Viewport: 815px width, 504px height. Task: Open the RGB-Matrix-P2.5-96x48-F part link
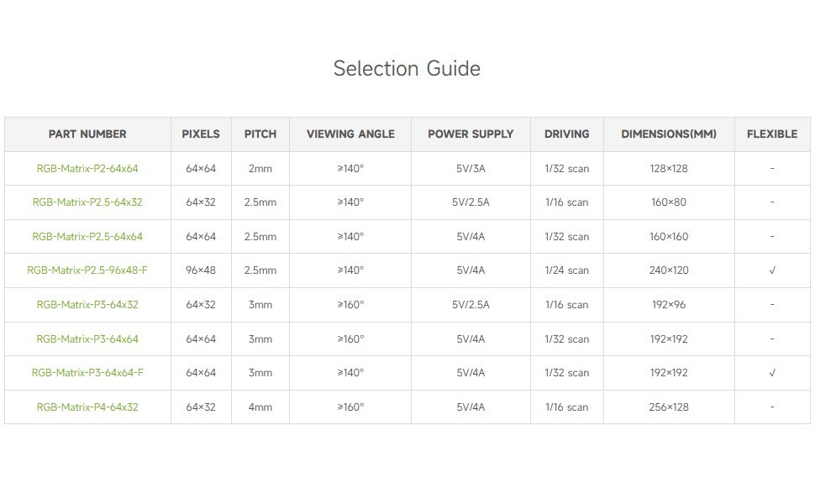(x=87, y=270)
